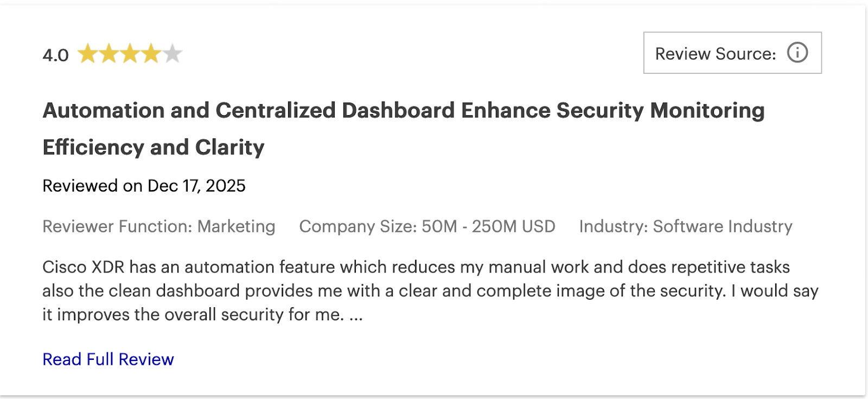Open the review titled 'Automation and Centralized Dashboard'
The image size is (868, 399).
404,110
